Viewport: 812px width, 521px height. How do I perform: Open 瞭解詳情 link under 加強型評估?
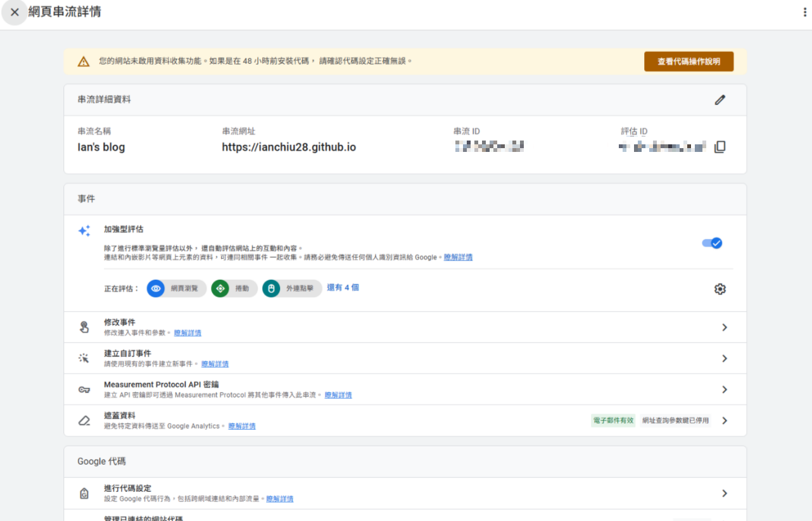[x=458, y=258]
